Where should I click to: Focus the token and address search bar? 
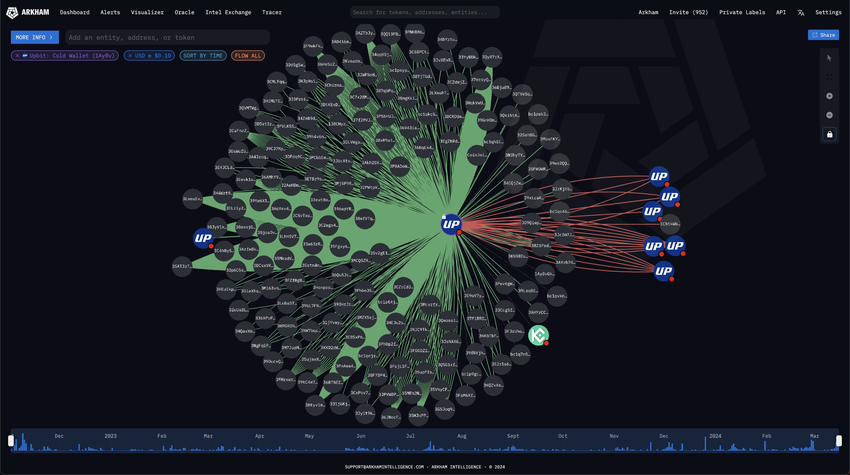tap(424, 12)
